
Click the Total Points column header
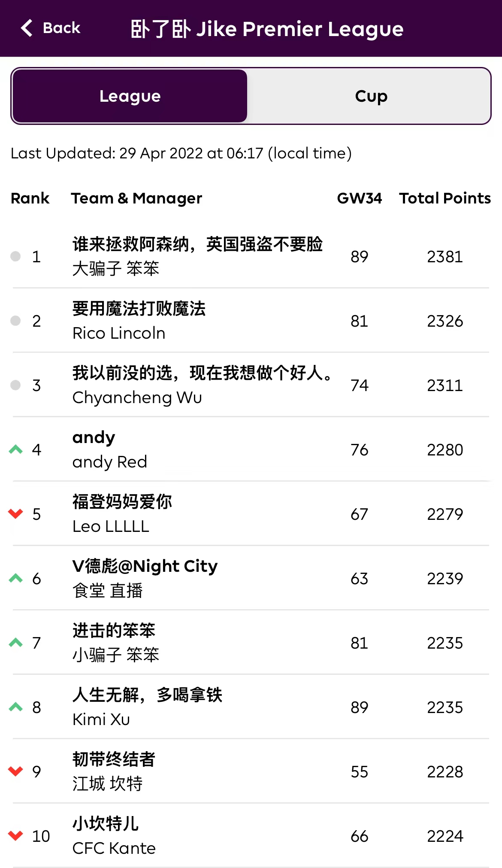[445, 198]
